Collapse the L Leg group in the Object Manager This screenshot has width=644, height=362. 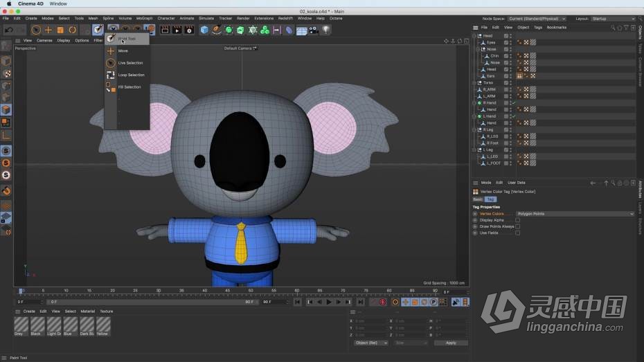click(x=474, y=150)
